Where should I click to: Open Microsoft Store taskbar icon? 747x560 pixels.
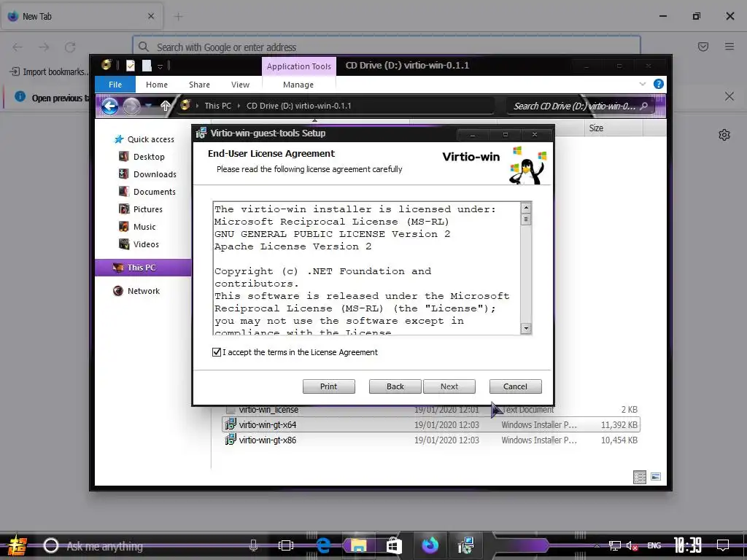(x=394, y=545)
